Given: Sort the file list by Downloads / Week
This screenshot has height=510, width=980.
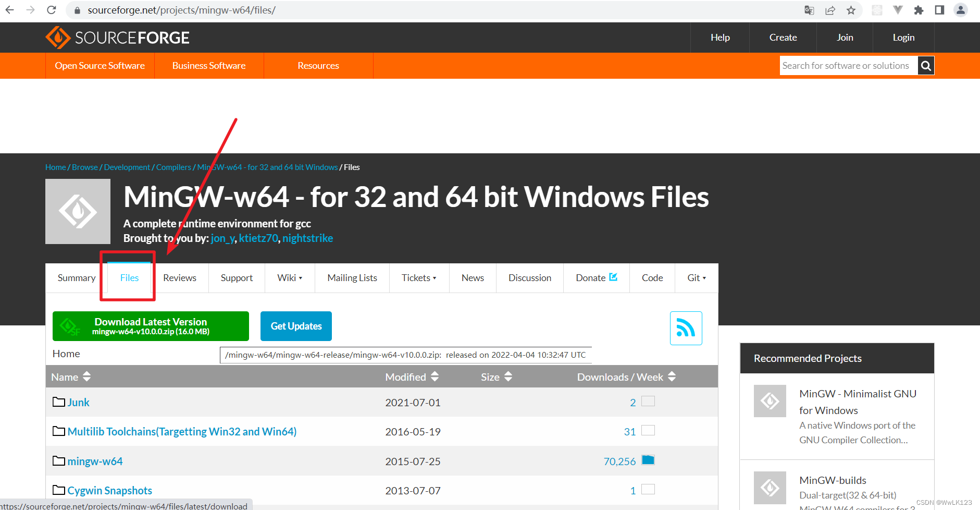Looking at the screenshot, I should (x=626, y=377).
